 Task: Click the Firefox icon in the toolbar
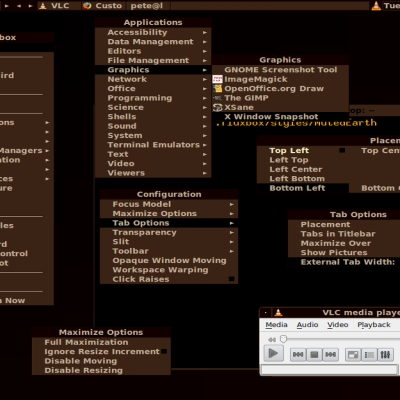click(x=87, y=6)
